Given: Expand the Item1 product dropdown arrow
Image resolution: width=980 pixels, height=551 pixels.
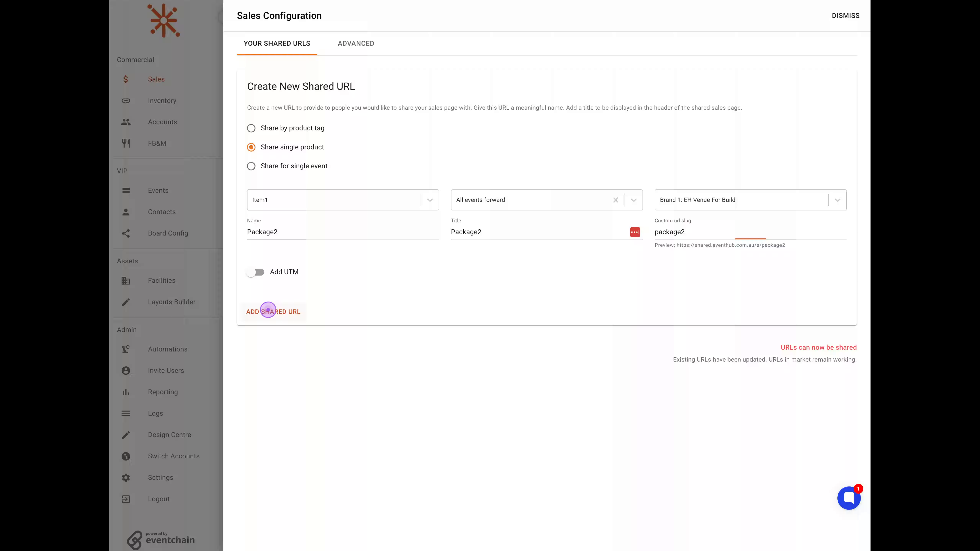Looking at the screenshot, I should click(430, 200).
